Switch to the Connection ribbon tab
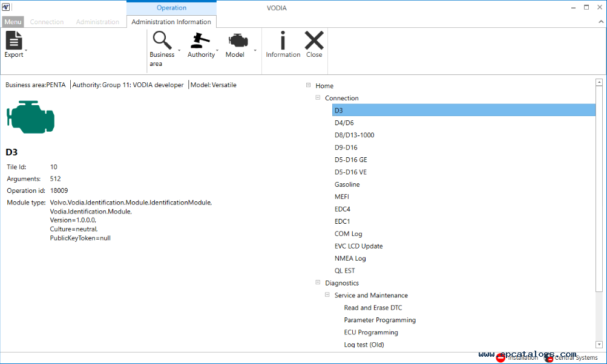 click(47, 22)
